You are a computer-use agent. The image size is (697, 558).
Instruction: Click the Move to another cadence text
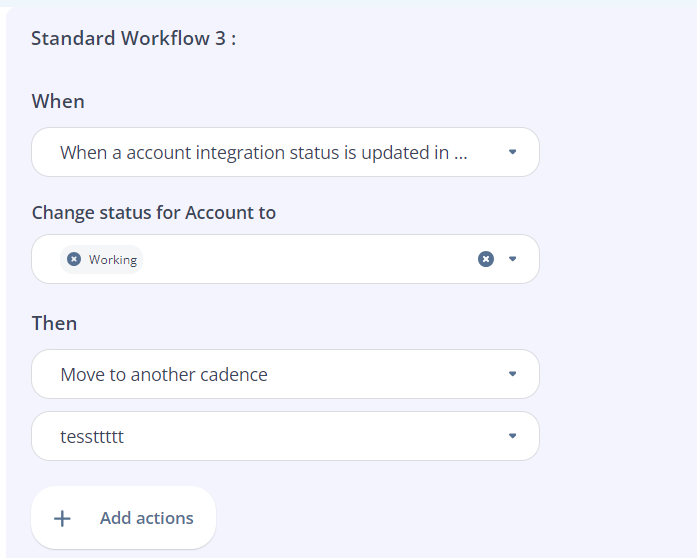click(164, 374)
